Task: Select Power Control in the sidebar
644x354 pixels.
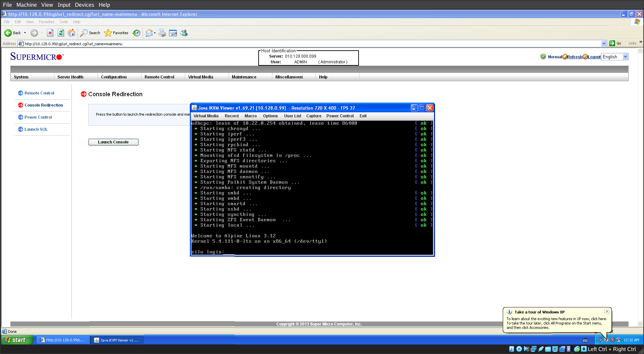Action: pos(38,117)
